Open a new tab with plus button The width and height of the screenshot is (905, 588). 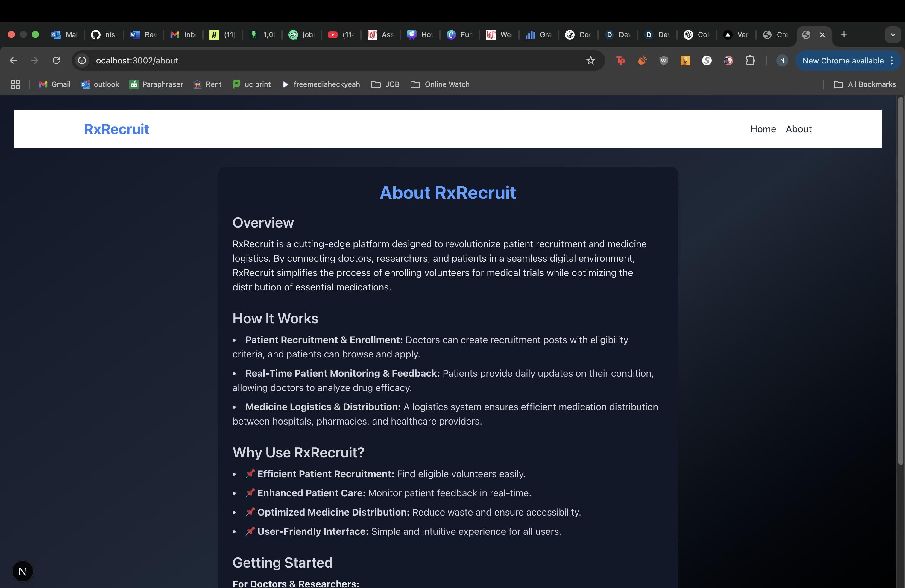844,35
